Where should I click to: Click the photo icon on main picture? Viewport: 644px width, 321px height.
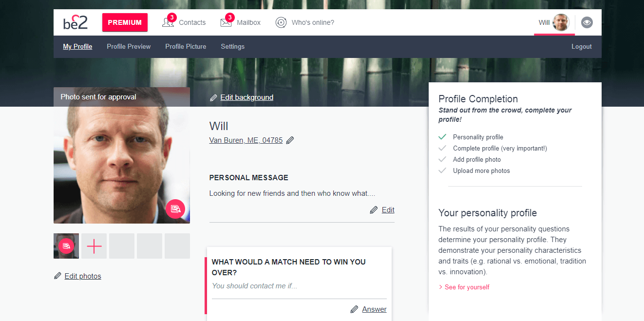tap(175, 209)
